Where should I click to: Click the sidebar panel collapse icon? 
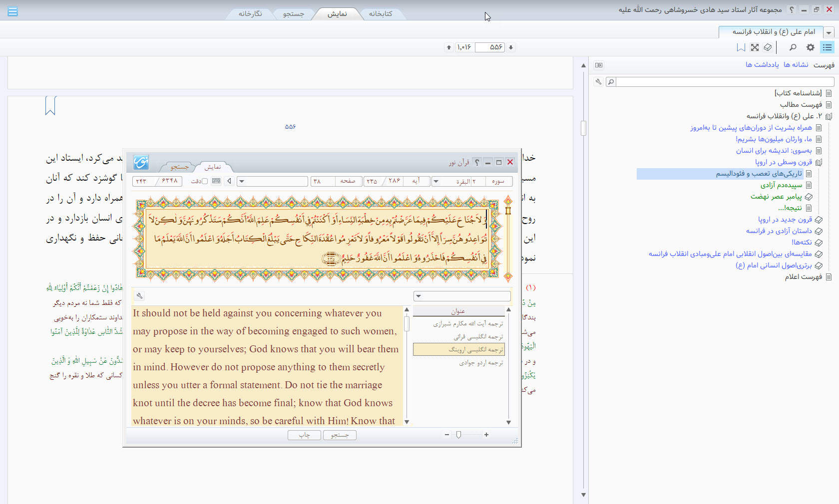click(599, 65)
